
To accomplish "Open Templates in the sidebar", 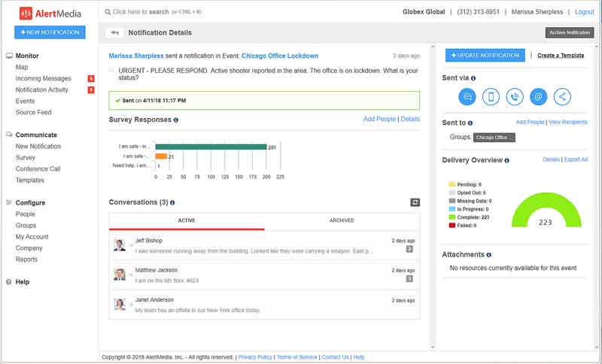I will 30,180.
